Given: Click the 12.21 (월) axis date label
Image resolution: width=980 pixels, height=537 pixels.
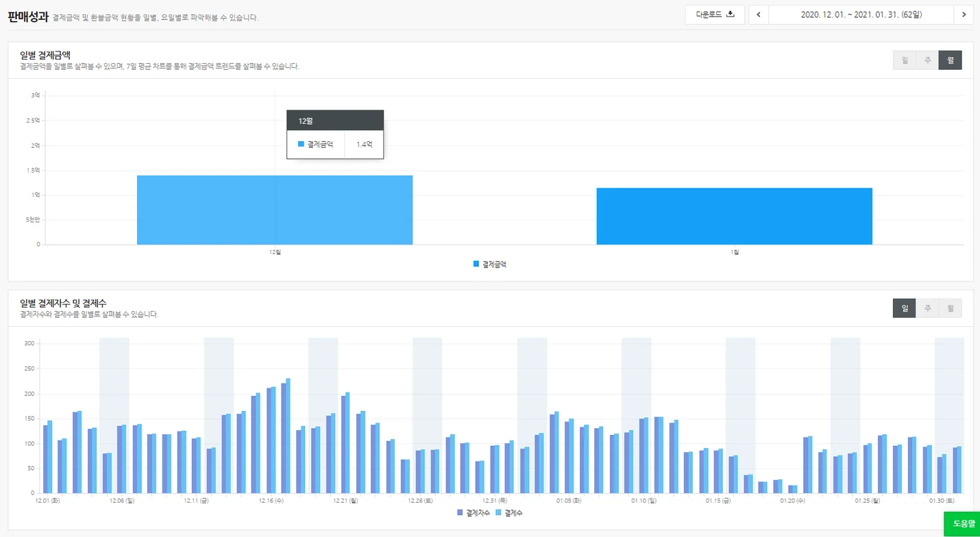Looking at the screenshot, I should coord(345,501).
